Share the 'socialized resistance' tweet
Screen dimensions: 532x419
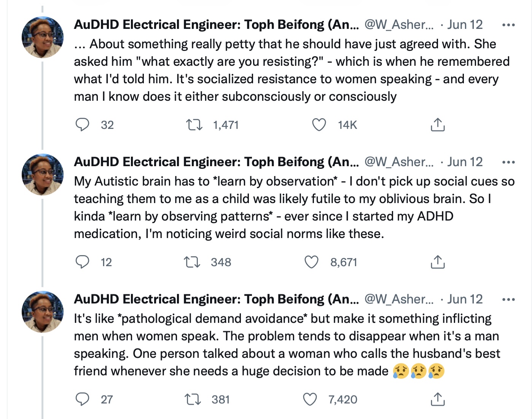(438, 125)
